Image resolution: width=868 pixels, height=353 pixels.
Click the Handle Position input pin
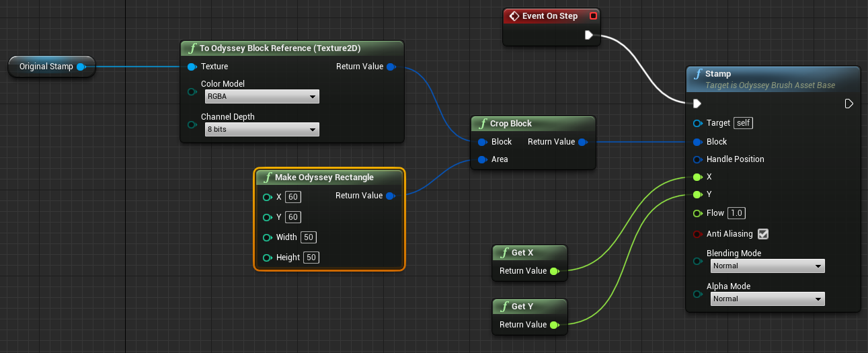pos(697,159)
